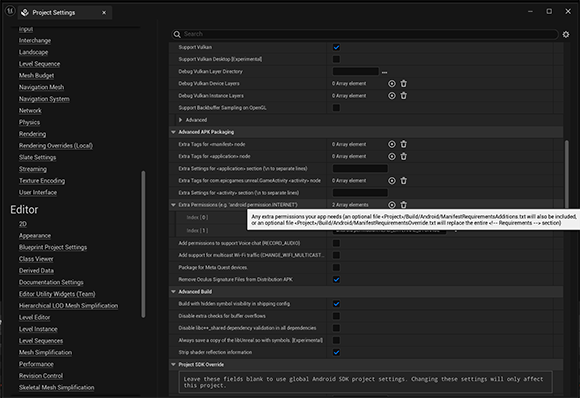Click the settings panel vertical scrollbar
The width and height of the screenshot is (580, 398).
click(x=567, y=174)
